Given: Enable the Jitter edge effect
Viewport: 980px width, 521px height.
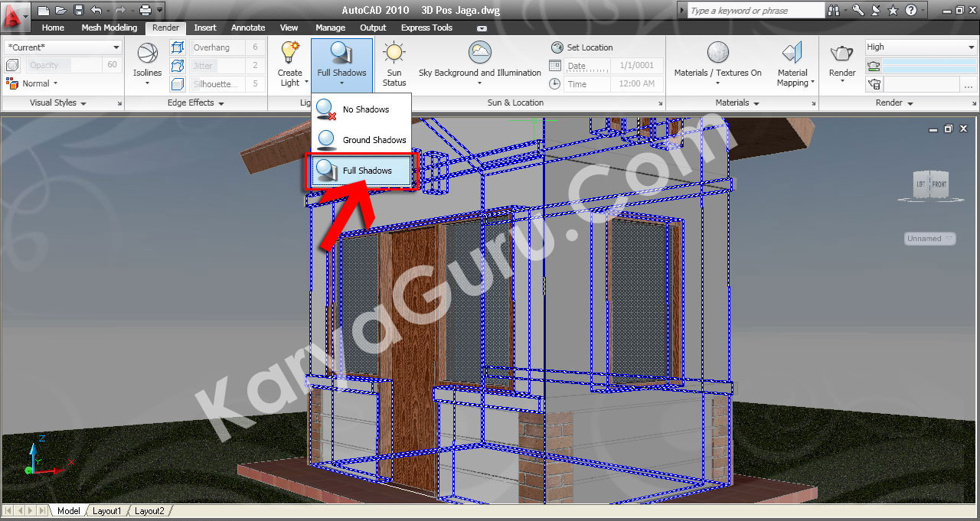Looking at the screenshot, I should [x=177, y=65].
